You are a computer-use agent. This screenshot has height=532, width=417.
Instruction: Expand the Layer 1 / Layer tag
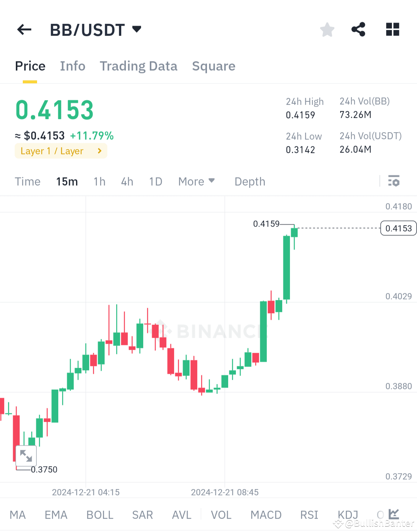point(61,151)
